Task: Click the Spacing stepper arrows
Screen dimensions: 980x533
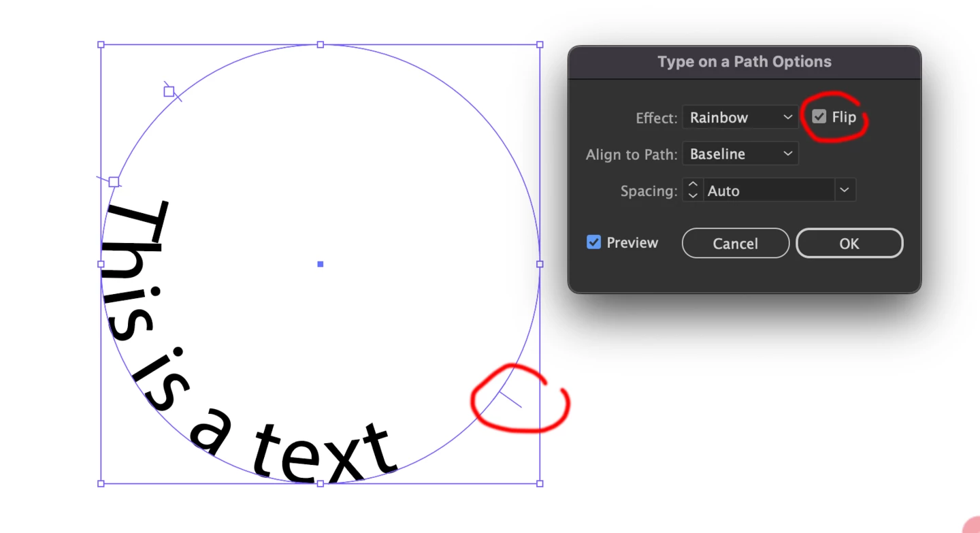Action: 693,191
